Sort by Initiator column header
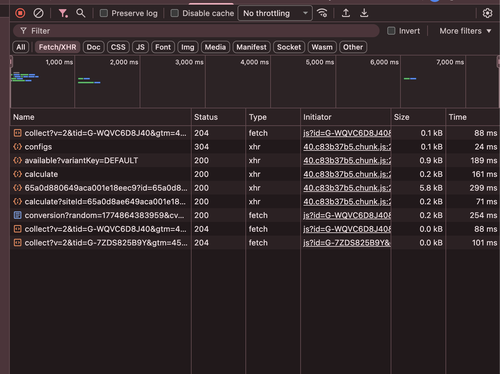This screenshot has width=500, height=374. pos(345,117)
